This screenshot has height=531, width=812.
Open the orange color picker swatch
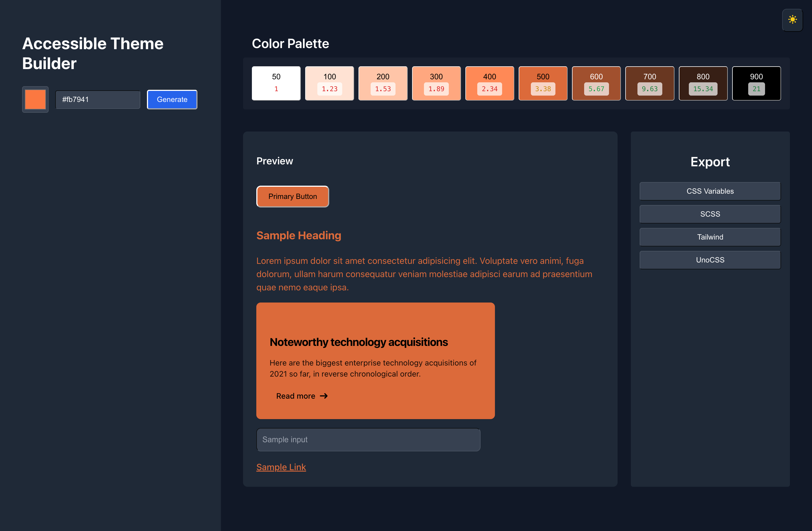35,99
